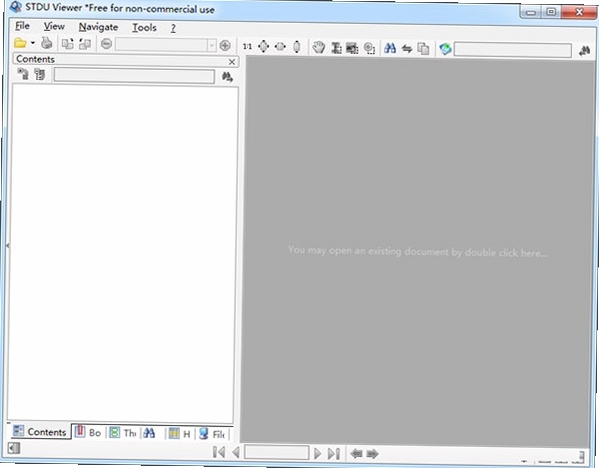Click the Print icon
The height and width of the screenshot is (468, 599).
(47, 43)
